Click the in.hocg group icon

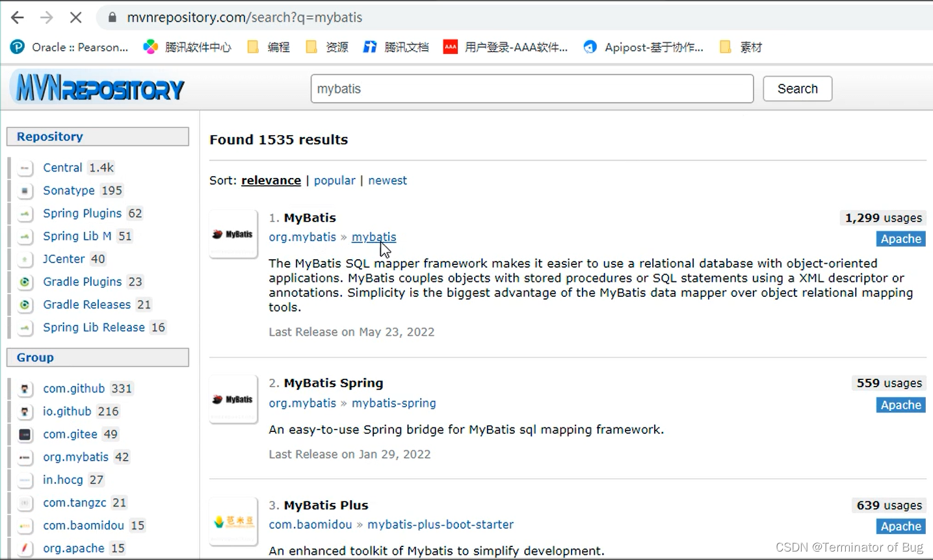[25, 481]
